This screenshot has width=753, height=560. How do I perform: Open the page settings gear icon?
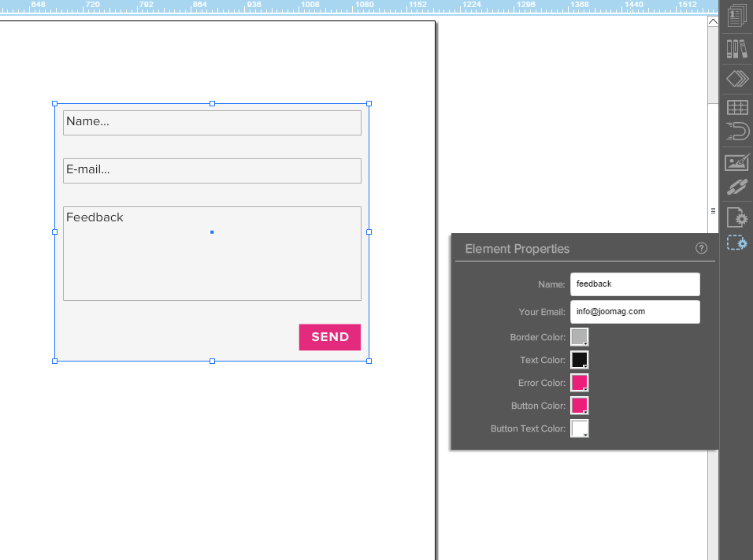click(736, 217)
